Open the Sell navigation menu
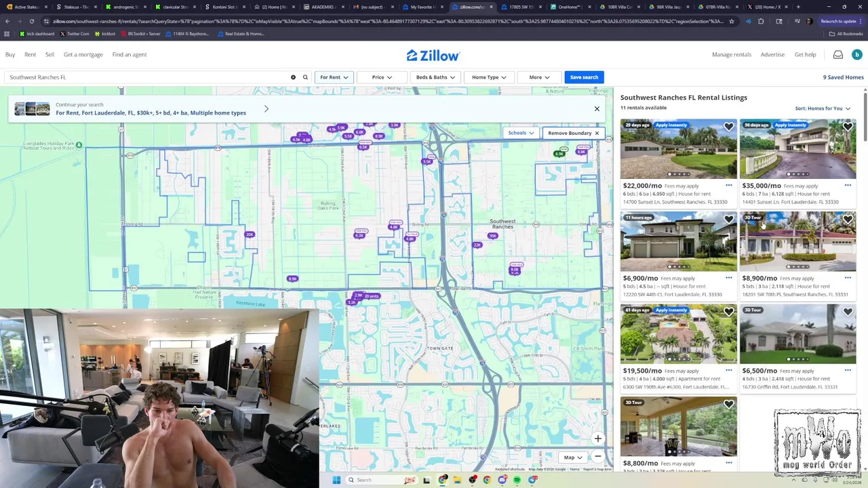The height and width of the screenshot is (488, 868). click(50, 54)
